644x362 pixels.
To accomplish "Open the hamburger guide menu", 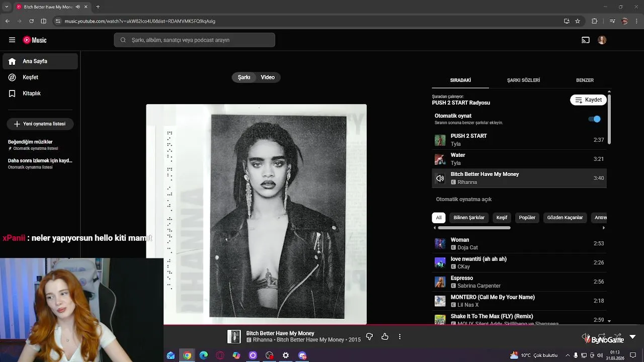I will tap(12, 40).
